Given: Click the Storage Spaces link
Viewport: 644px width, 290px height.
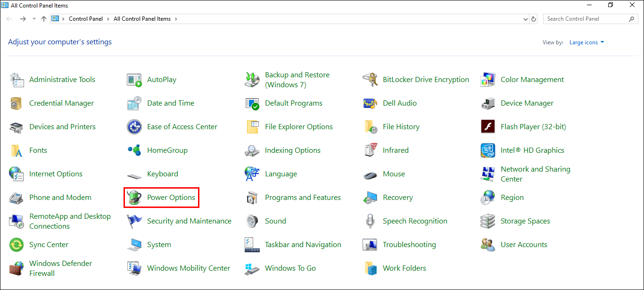Looking at the screenshot, I should coord(525,221).
